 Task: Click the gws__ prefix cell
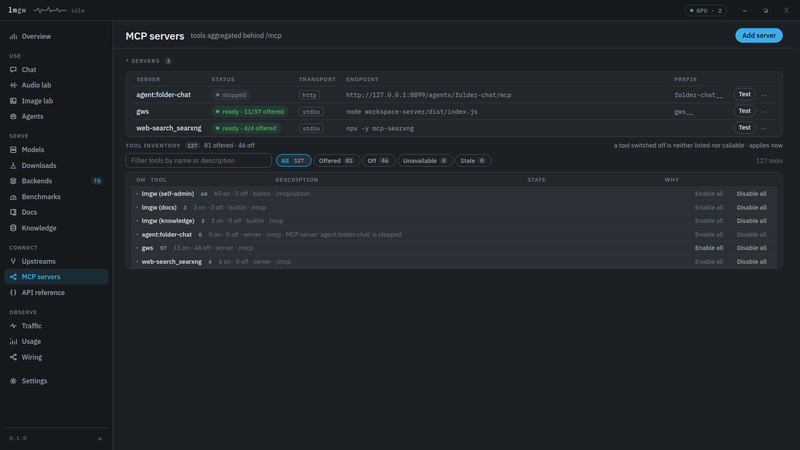(x=684, y=112)
